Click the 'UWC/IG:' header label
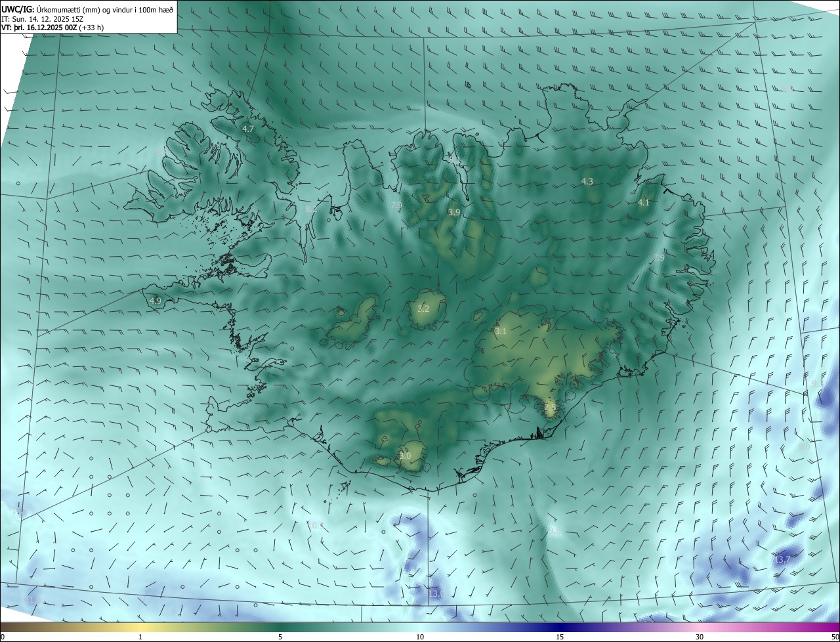Screen dimensions: 840x642 click(x=18, y=9)
